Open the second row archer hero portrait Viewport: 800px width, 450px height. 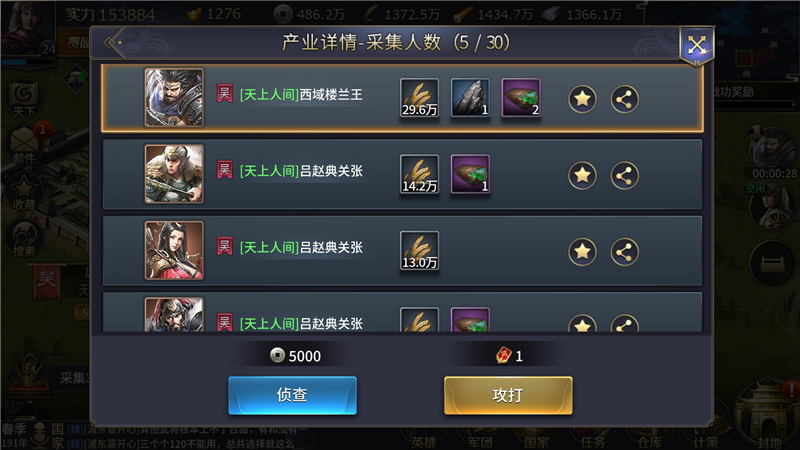pos(174,174)
